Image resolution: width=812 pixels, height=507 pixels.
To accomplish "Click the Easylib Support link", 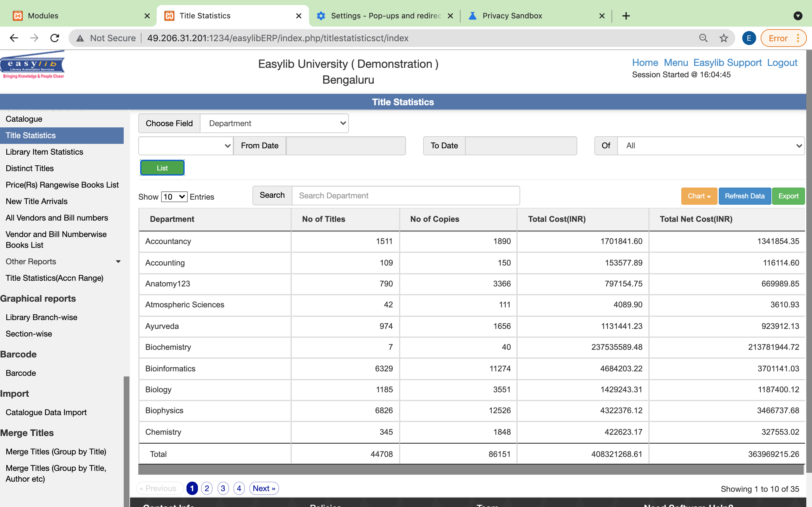I will tap(728, 63).
